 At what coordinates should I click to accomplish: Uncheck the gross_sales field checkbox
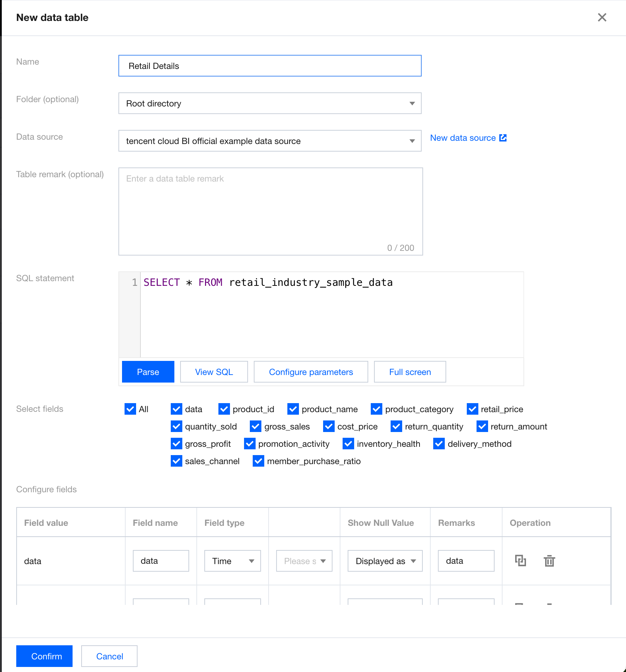pos(256,426)
